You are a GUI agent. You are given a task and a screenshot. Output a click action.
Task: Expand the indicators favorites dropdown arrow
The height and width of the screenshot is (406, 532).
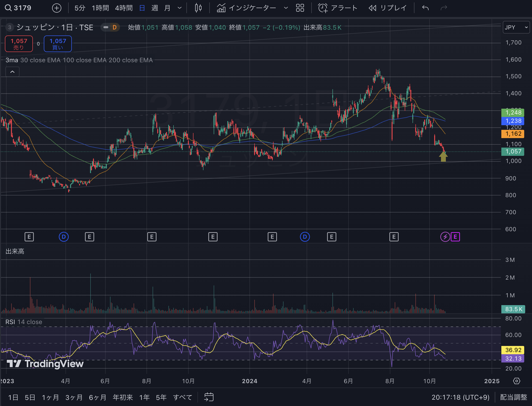286,8
